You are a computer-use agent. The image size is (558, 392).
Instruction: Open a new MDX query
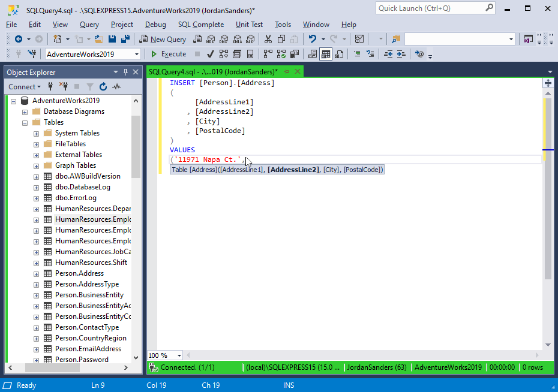tap(211, 39)
